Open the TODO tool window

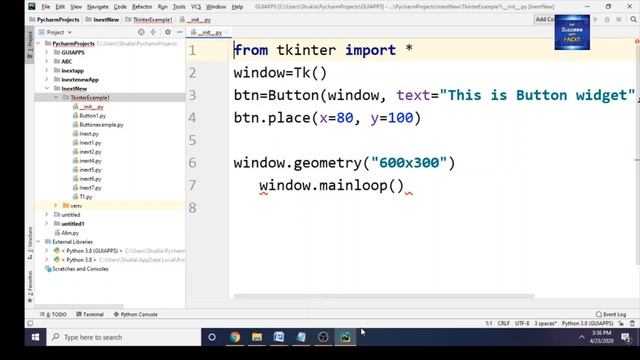click(53, 314)
